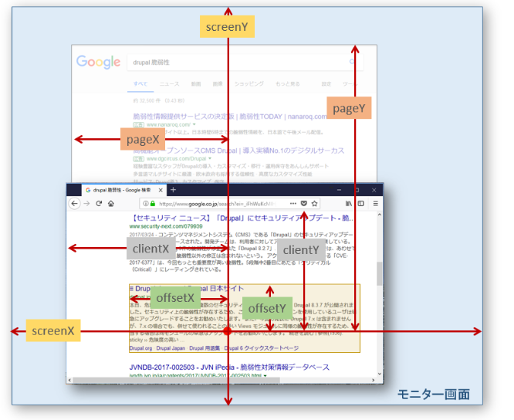Open 設定 on background Google page
This screenshot has width=514, height=420.
point(326,84)
